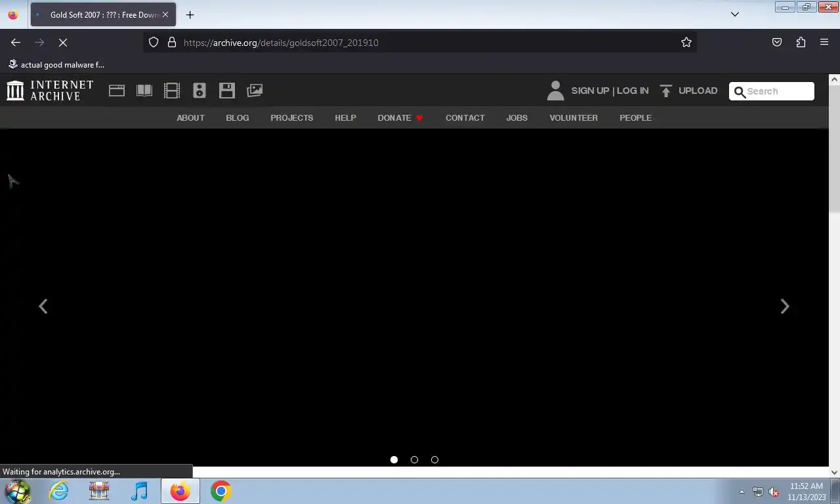The width and height of the screenshot is (840, 504).
Task: Open the 'actual good malware f...' bookmark
Action: coord(56,65)
